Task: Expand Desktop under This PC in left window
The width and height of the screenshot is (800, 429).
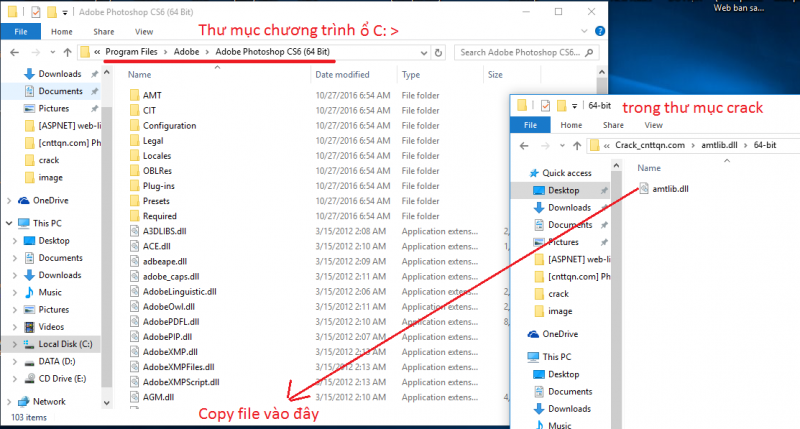Action: (14, 240)
